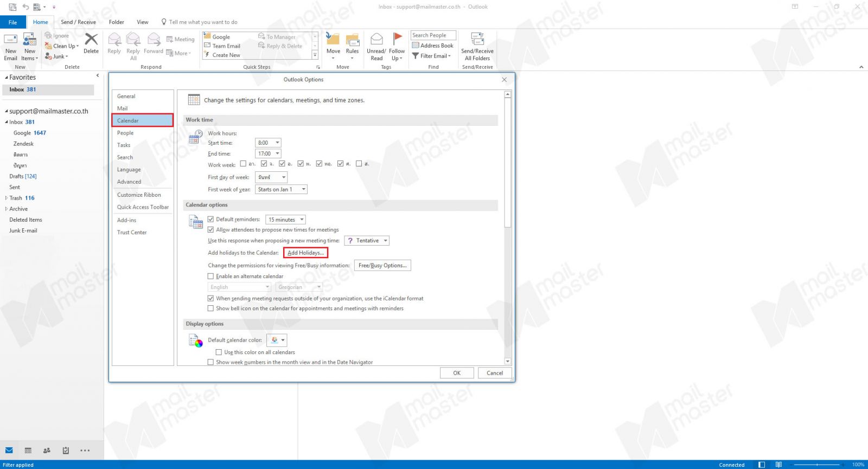
Task: Enable an alternate calendar checkbox
Action: (x=210, y=277)
